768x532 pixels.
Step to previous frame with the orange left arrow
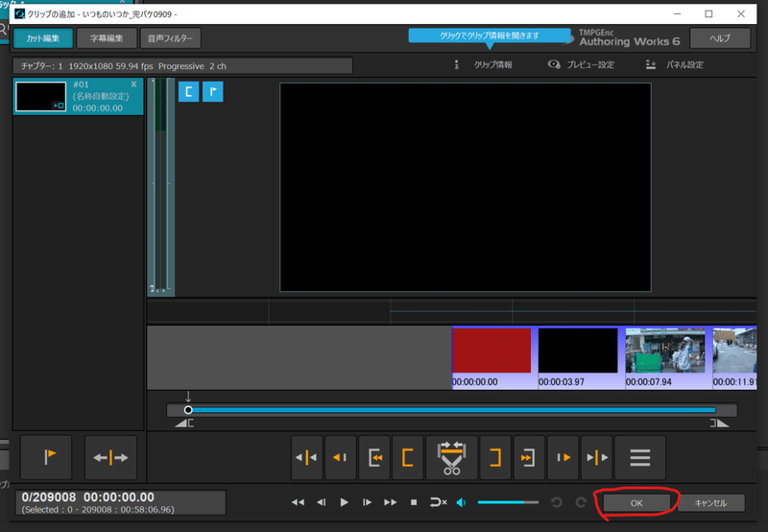(341, 457)
